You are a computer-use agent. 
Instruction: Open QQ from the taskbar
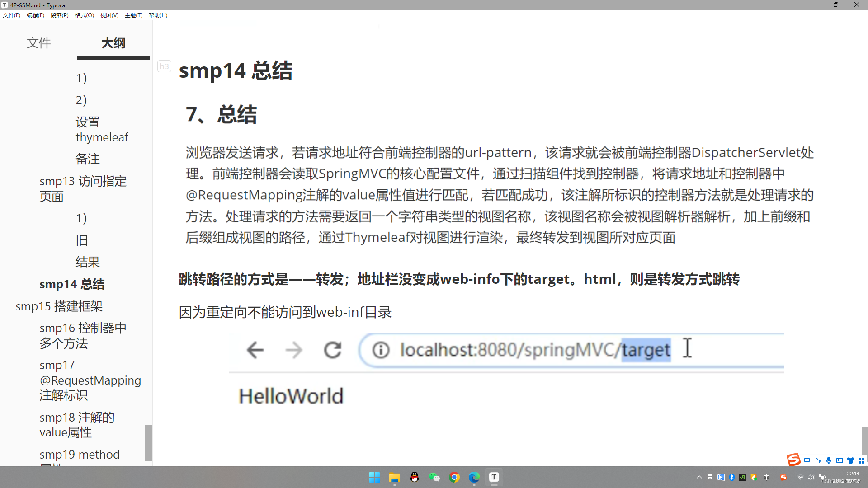pos(415,477)
